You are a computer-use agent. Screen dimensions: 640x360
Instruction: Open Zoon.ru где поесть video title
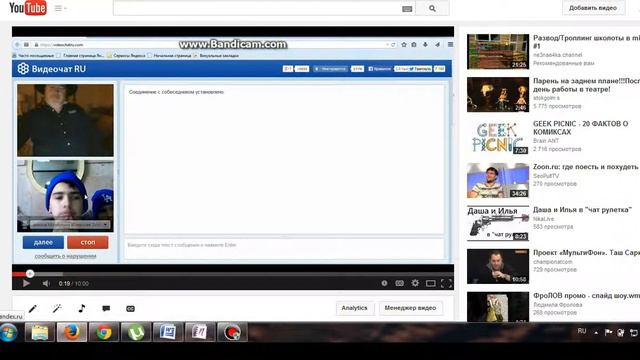tap(585, 167)
